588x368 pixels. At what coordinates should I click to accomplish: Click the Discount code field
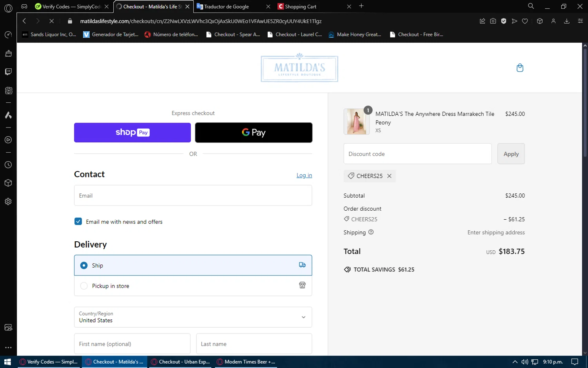point(417,154)
